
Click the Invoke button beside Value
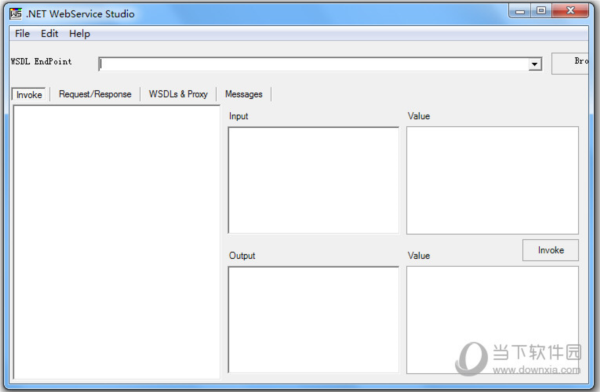(551, 250)
